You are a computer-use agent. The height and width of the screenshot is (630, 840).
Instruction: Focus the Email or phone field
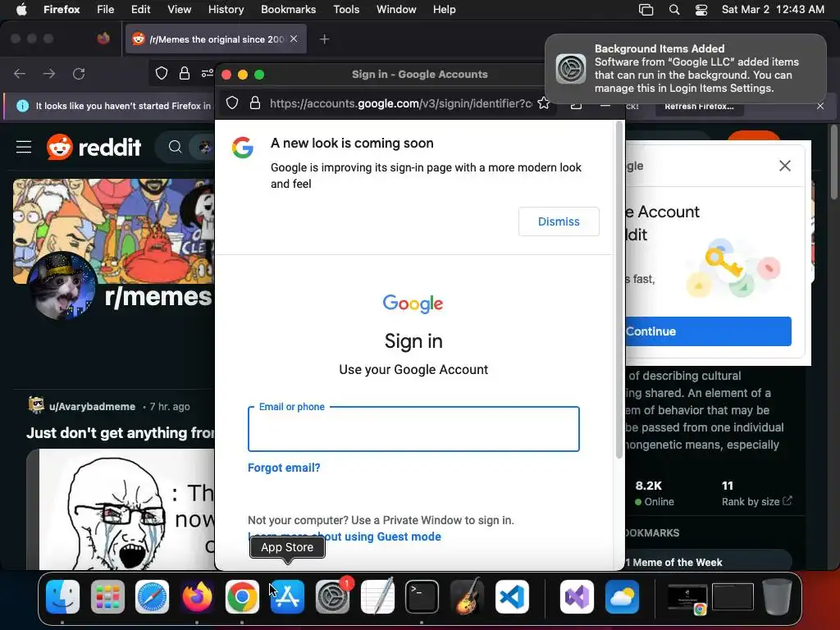pyautogui.click(x=413, y=428)
